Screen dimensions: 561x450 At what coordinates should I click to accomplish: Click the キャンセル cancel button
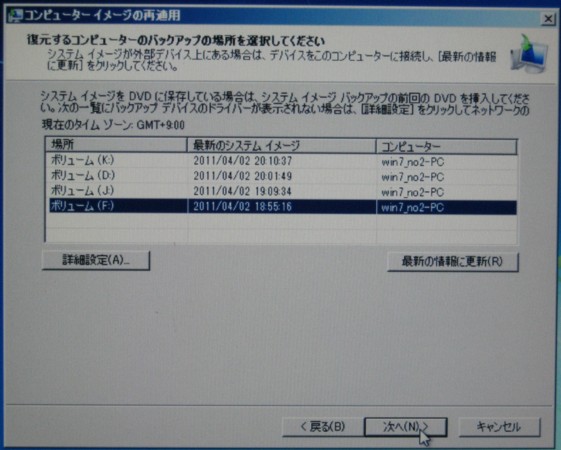click(x=499, y=426)
